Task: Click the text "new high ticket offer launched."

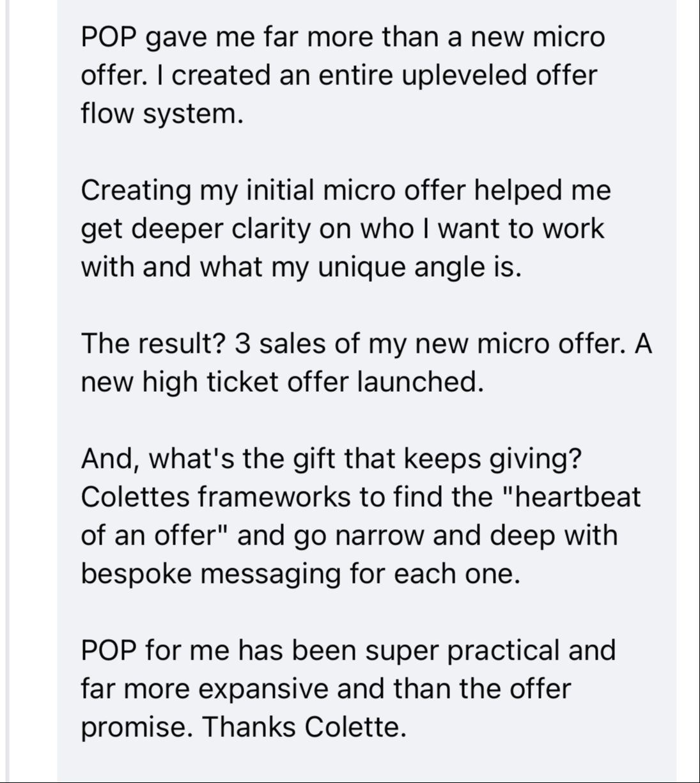Action: coord(282,382)
